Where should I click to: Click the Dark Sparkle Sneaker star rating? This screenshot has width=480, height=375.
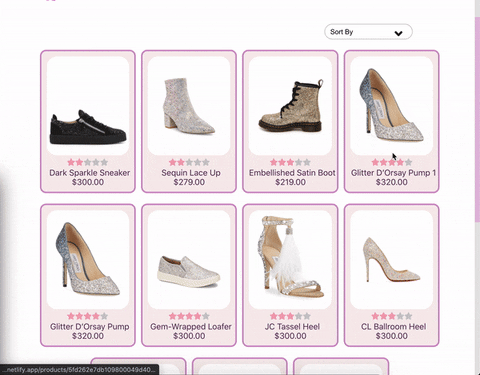point(88,162)
